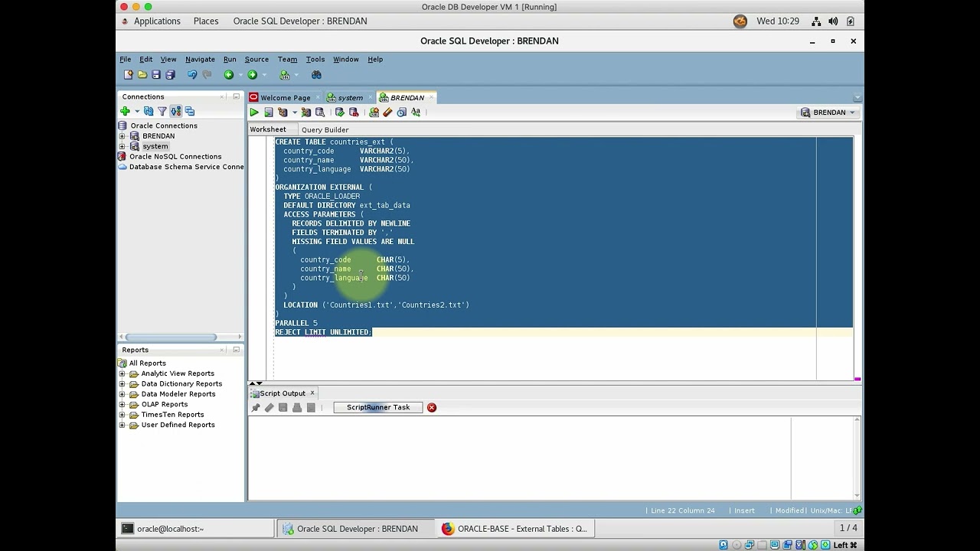The image size is (980, 551).
Task: Click the green Forward navigation arrow
Action: [x=252, y=75]
